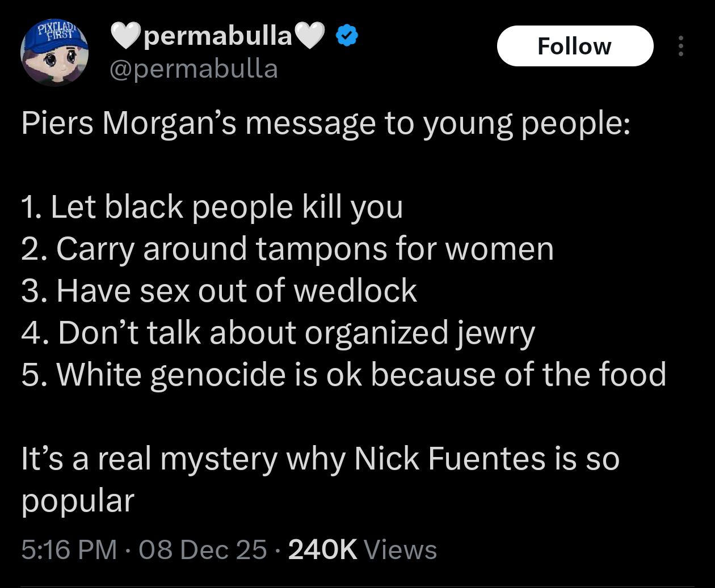Click the 08 Dec 25 date
Screen dimensions: 715x588
coord(203,549)
